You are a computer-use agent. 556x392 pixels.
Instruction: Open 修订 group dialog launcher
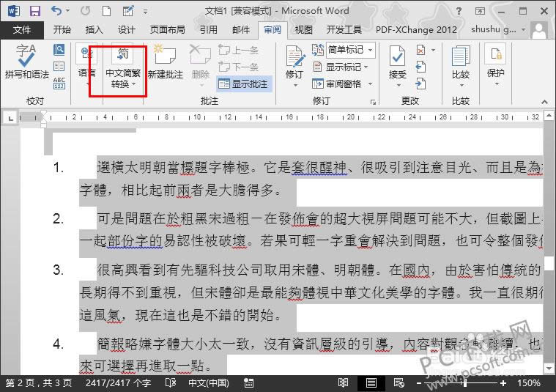[x=373, y=102]
